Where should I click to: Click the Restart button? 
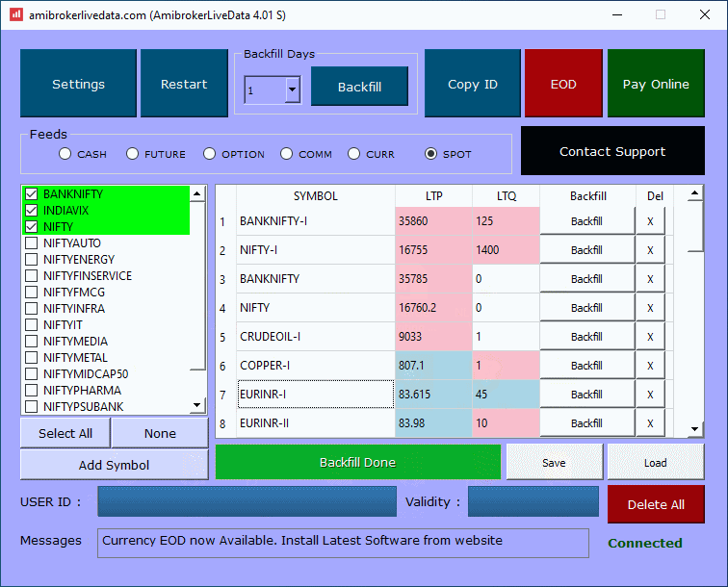184,84
